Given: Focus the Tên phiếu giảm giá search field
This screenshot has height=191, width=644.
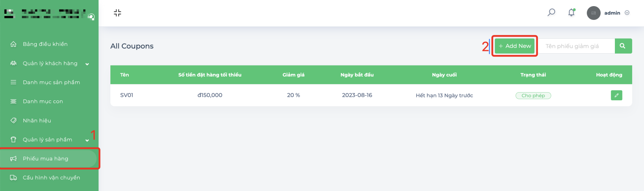Looking at the screenshot, I should coord(577,46).
